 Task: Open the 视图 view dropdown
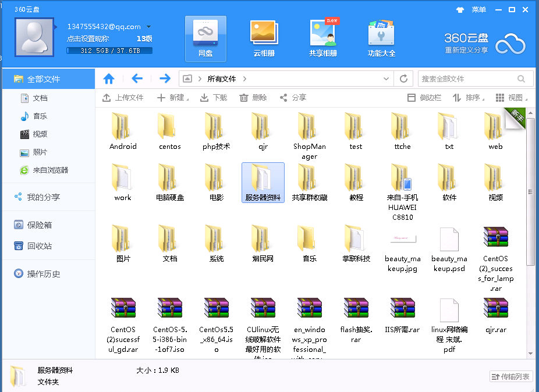click(x=512, y=98)
